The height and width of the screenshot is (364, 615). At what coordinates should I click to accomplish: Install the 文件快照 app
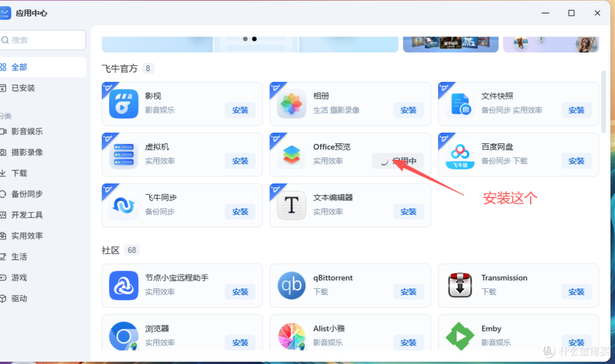pyautogui.click(x=576, y=110)
